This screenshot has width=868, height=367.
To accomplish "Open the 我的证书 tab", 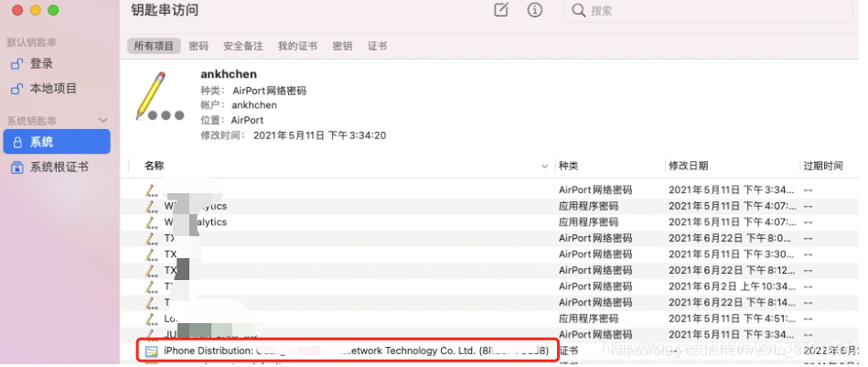I will pyautogui.click(x=298, y=46).
